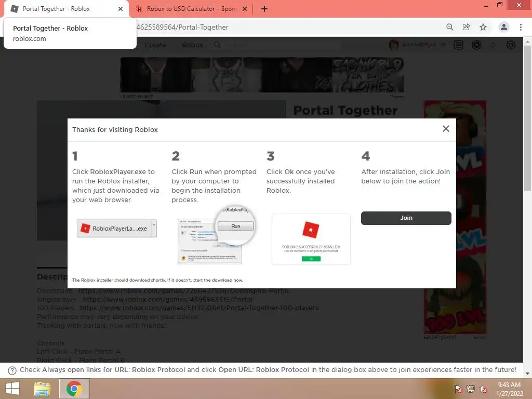Open the Robux menu in Roblox header
532x399 pixels.
[192, 45]
